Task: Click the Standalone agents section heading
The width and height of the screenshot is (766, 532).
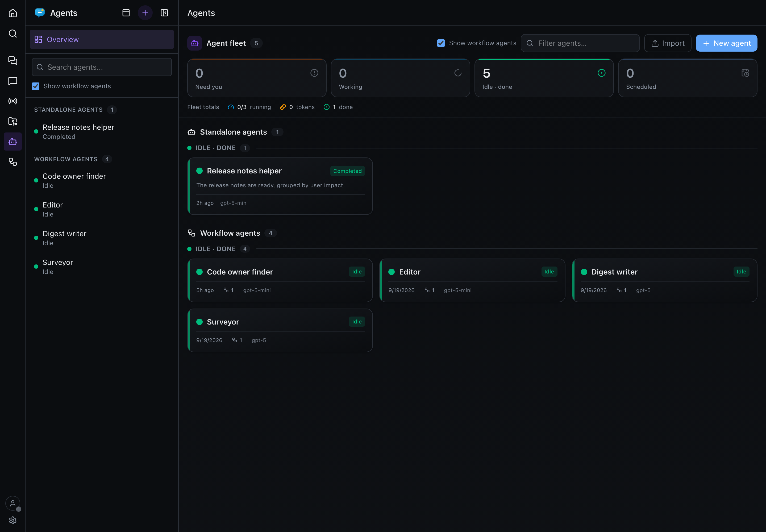Action: pyautogui.click(x=233, y=132)
